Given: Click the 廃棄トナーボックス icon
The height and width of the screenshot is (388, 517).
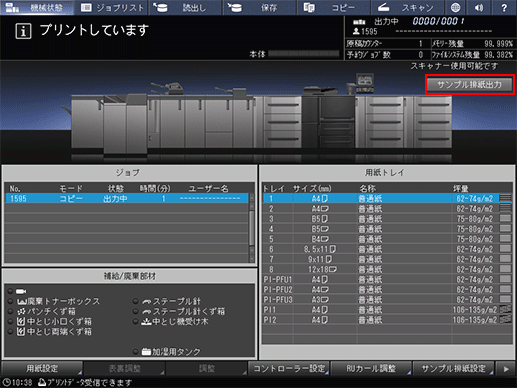Looking at the screenshot, I should pos(21,302).
